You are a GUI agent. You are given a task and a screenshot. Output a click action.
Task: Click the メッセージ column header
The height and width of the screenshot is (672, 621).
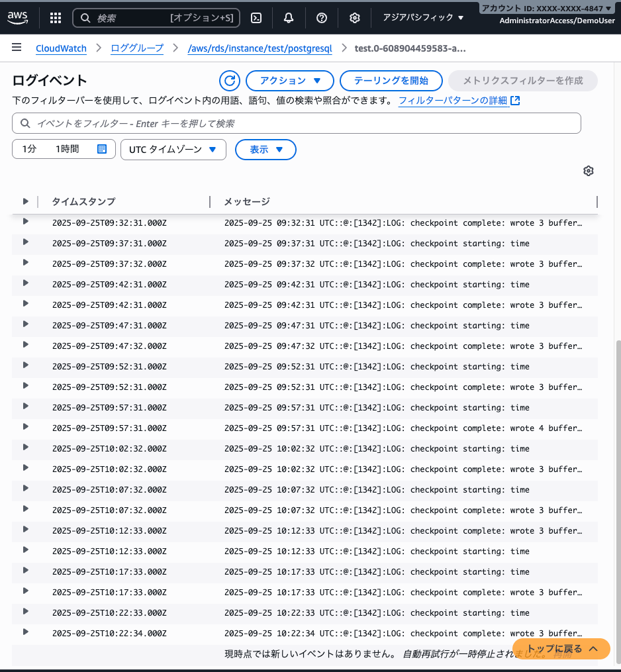(248, 201)
